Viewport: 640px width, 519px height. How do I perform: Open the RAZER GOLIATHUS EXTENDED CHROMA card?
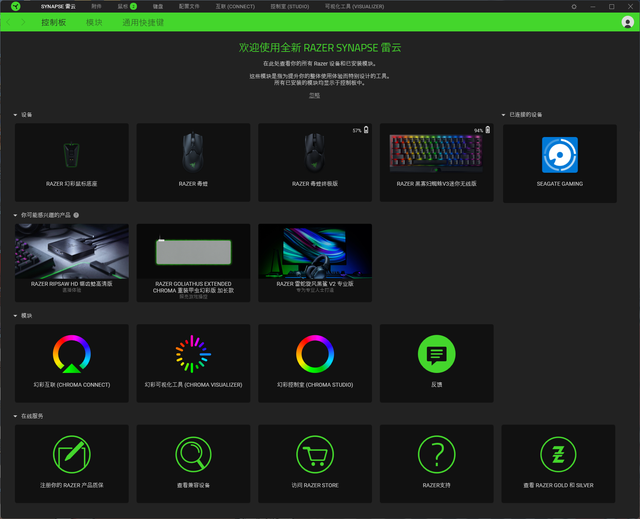(x=193, y=263)
